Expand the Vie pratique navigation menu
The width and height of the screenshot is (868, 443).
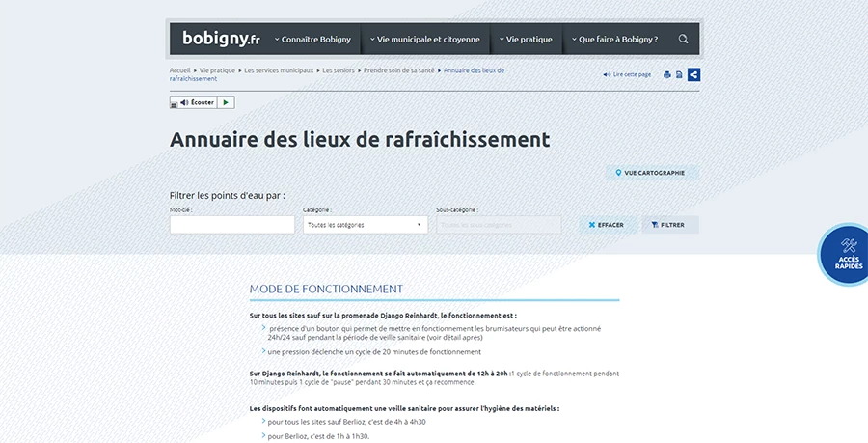pyautogui.click(x=526, y=40)
